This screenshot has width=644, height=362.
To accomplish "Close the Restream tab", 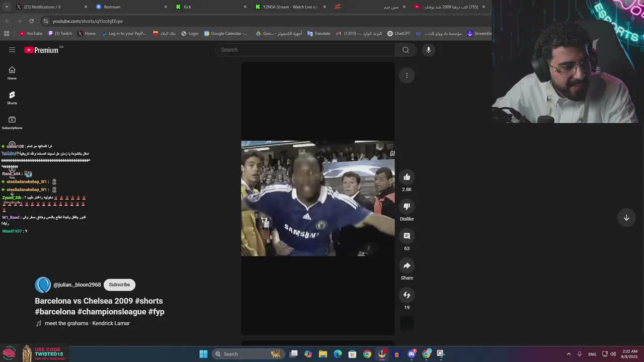I will pyautogui.click(x=166, y=7).
